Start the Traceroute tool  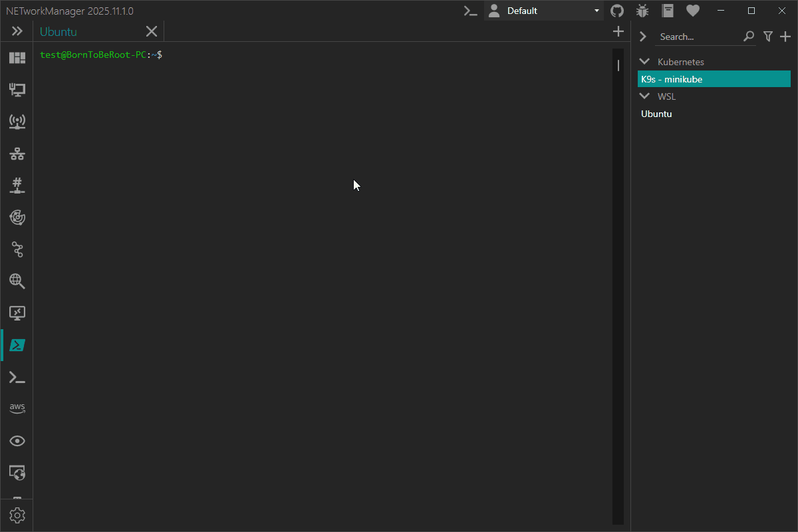(x=17, y=249)
